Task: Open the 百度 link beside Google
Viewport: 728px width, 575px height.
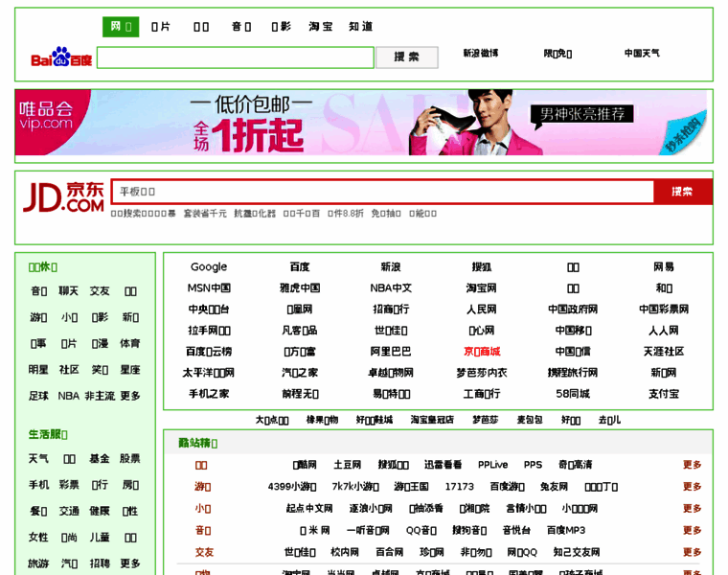Action: [x=300, y=266]
